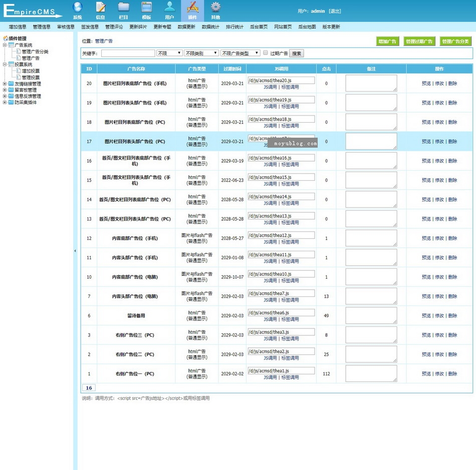The height and width of the screenshot is (470, 476).
Task: Open 增加信息 in the submenu bar
Action: point(18,27)
